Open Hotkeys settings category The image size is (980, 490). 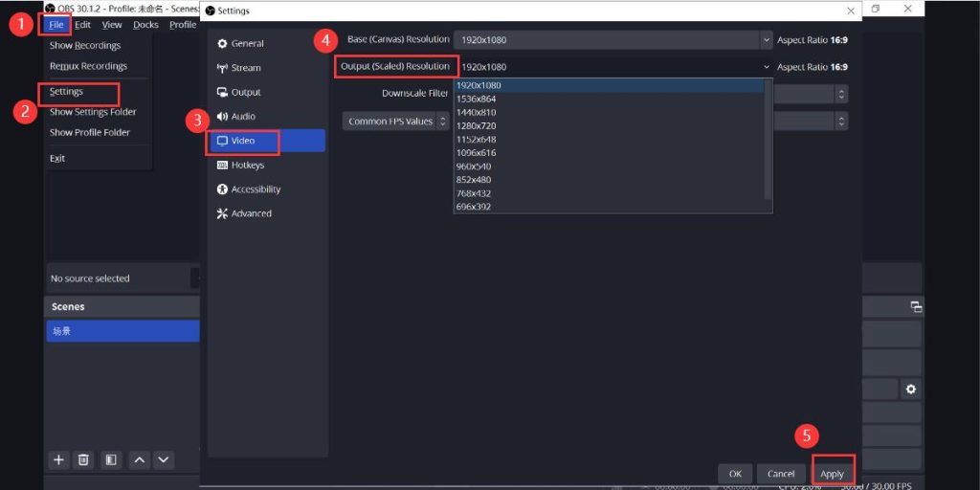click(267, 165)
